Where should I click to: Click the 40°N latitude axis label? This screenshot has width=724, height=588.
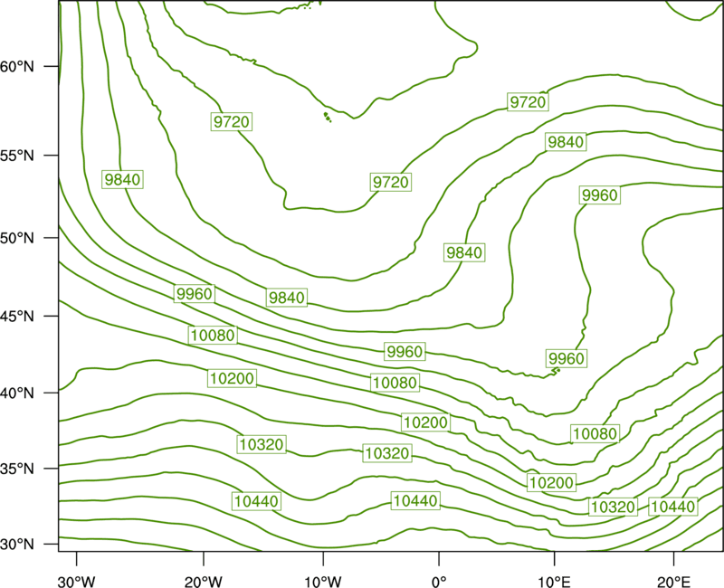tap(17, 394)
